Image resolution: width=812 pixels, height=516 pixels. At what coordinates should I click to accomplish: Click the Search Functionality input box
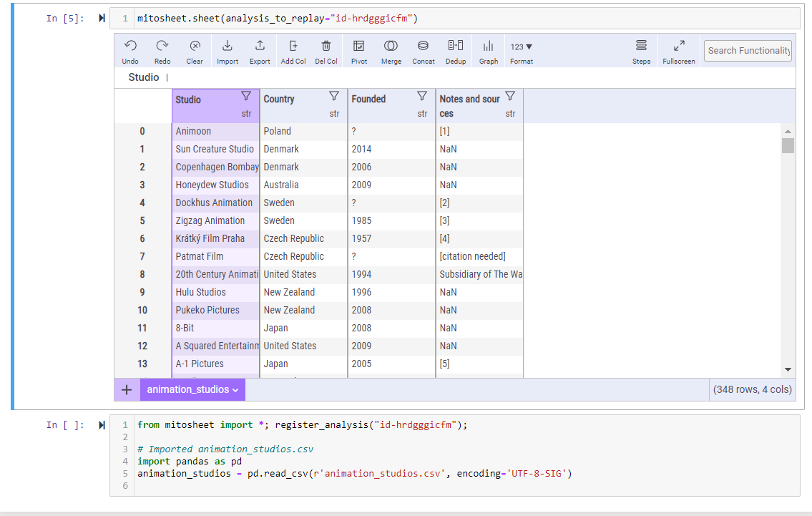tap(748, 50)
